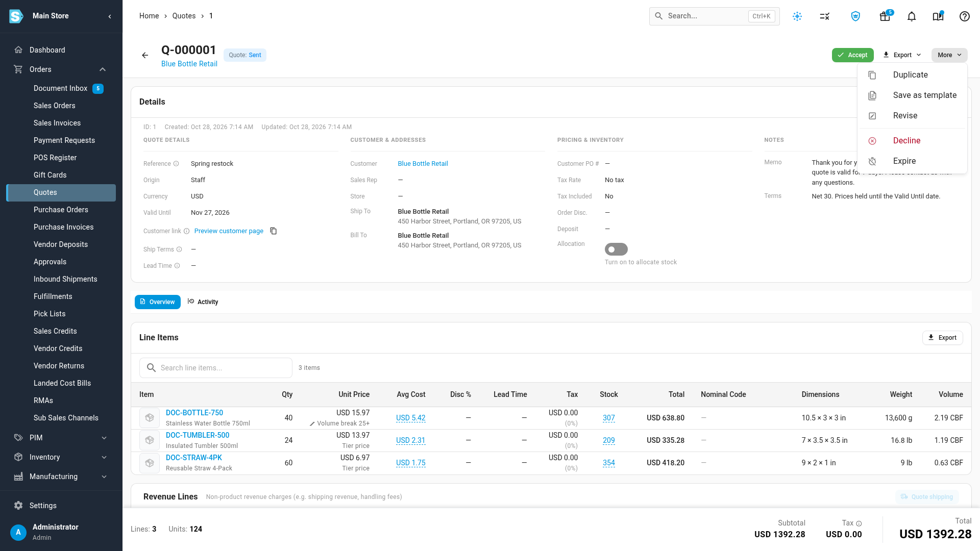The width and height of the screenshot is (980, 551).
Task: Collapse the sidebar with the chevron
Action: pos(110,16)
